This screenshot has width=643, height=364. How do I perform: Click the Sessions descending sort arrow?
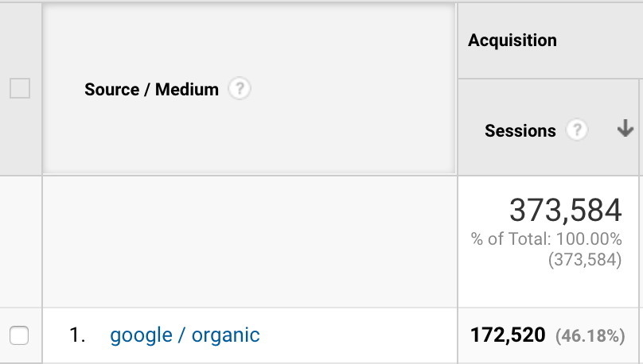625,128
